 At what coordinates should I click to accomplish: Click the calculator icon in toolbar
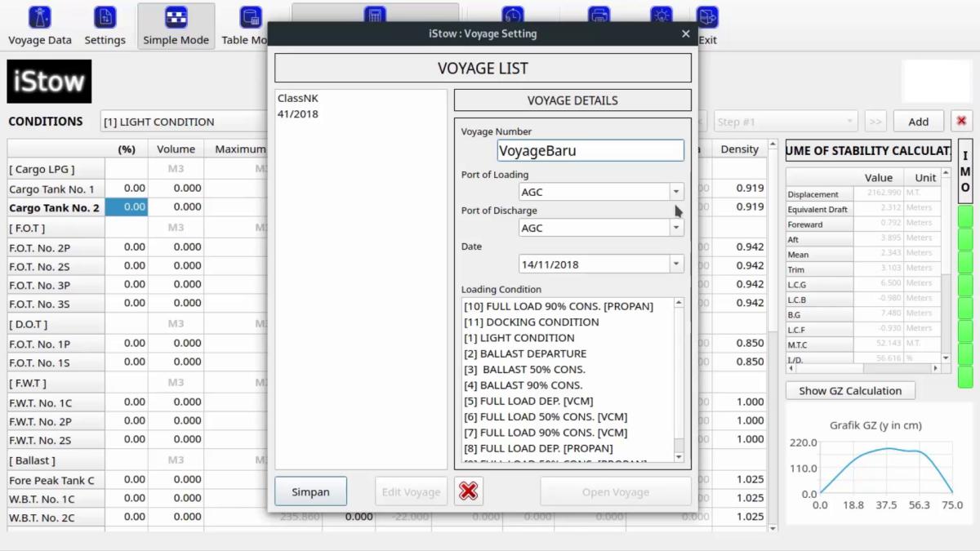click(375, 15)
